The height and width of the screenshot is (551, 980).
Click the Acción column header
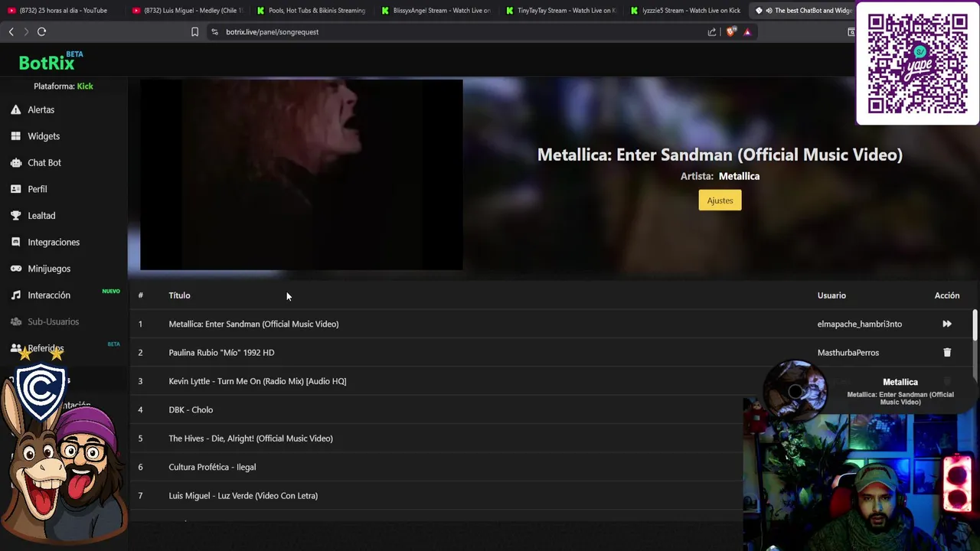[947, 295]
